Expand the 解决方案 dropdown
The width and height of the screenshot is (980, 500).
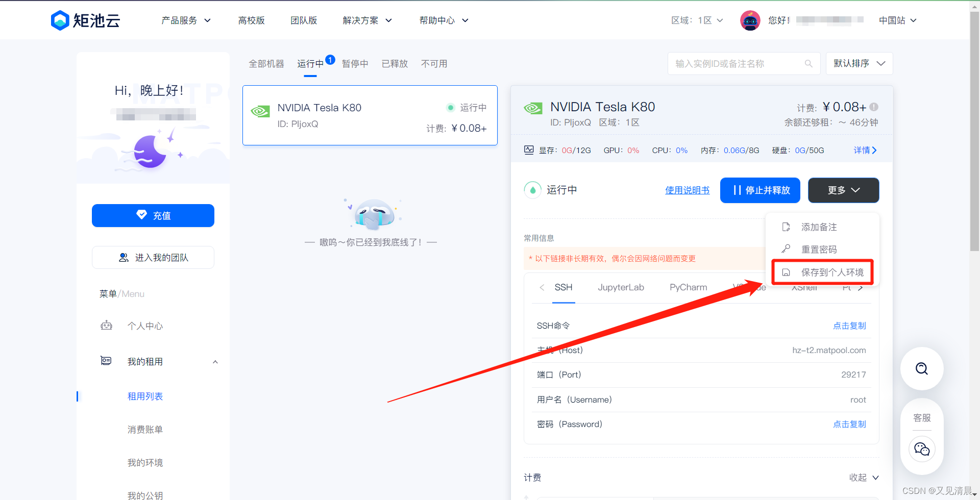pyautogui.click(x=367, y=20)
